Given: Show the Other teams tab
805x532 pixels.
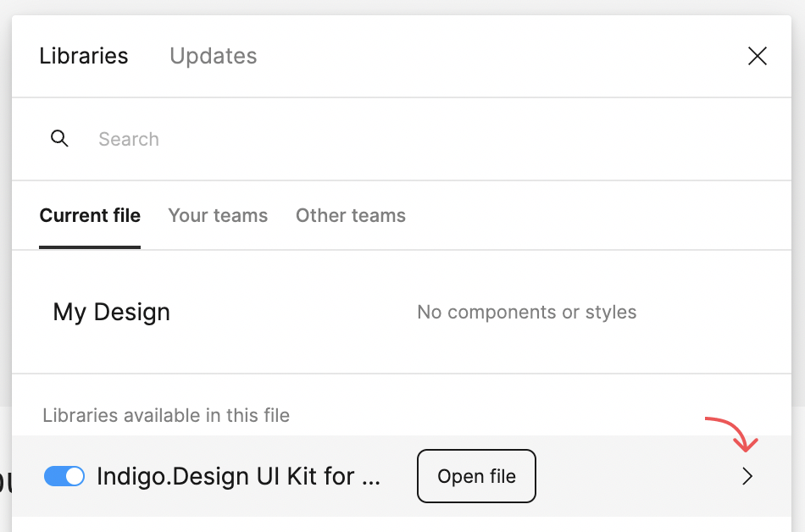Looking at the screenshot, I should point(351,215).
